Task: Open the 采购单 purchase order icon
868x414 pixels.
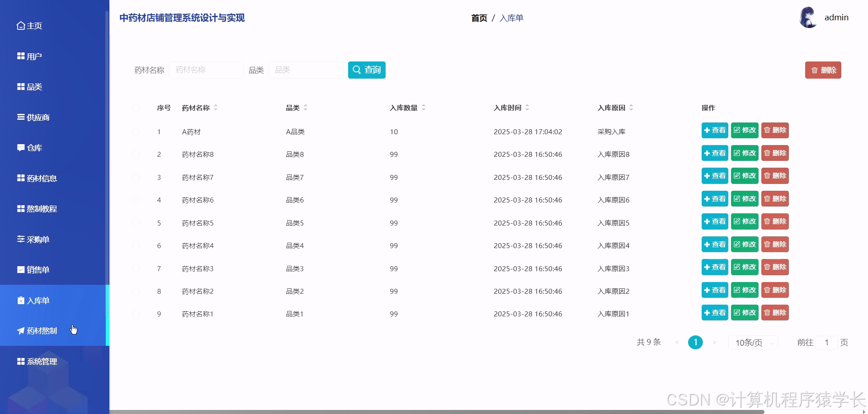Action: coord(20,239)
